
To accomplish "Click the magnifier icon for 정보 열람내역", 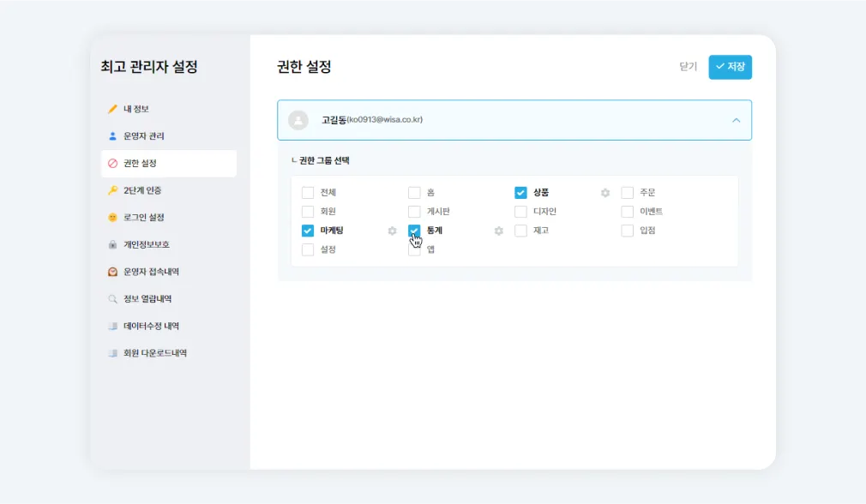I will 112,299.
